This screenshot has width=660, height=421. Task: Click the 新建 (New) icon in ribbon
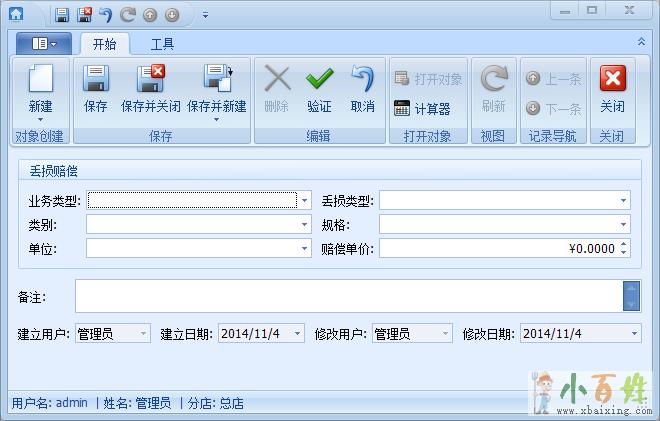[x=40, y=81]
